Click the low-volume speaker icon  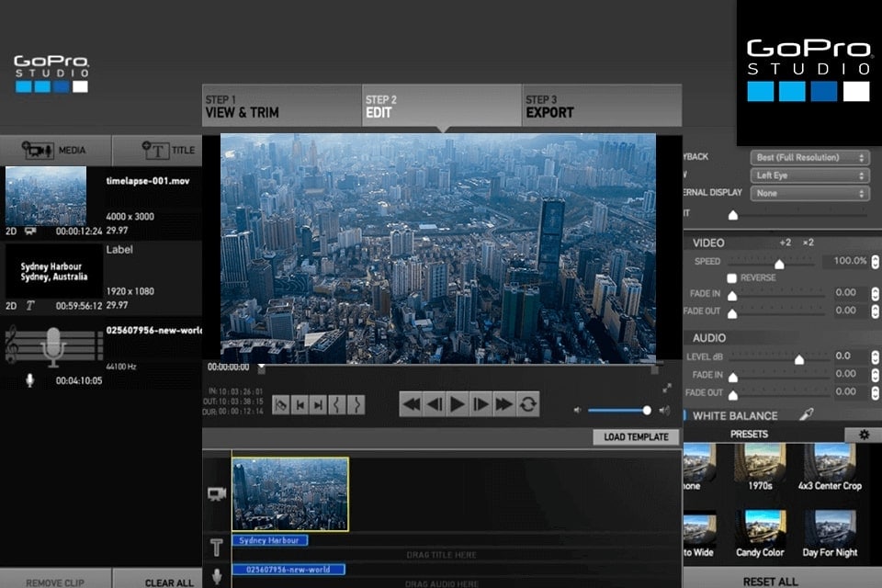pos(577,410)
